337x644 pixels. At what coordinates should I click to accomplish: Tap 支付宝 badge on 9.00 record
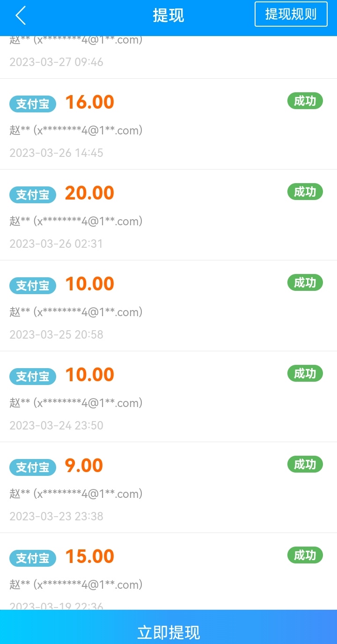coord(33,467)
